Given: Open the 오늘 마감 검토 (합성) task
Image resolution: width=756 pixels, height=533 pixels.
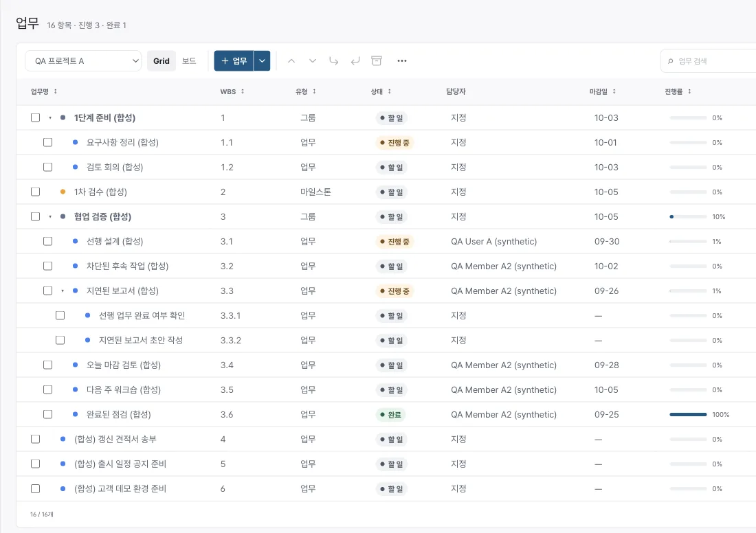Looking at the screenshot, I should 124,365.
